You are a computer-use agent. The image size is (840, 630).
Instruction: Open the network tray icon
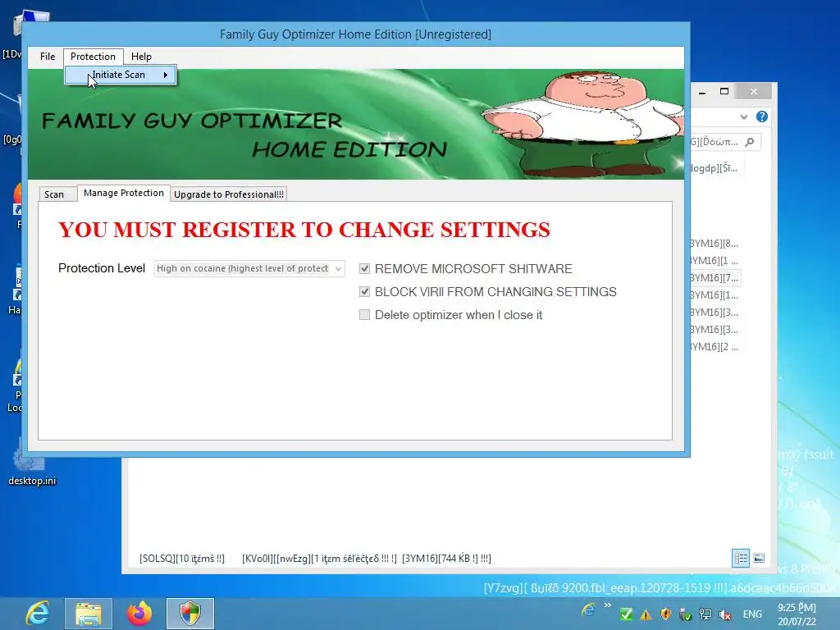point(705,614)
